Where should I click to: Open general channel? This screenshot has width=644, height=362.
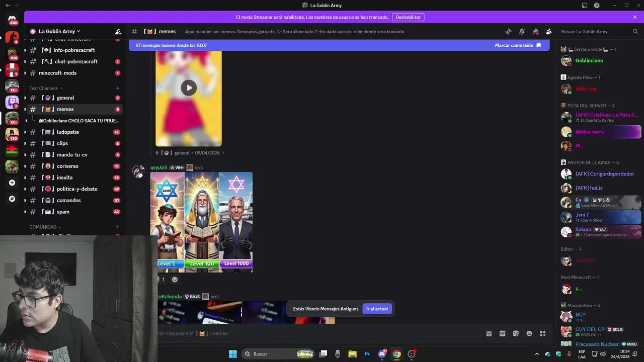74,98
